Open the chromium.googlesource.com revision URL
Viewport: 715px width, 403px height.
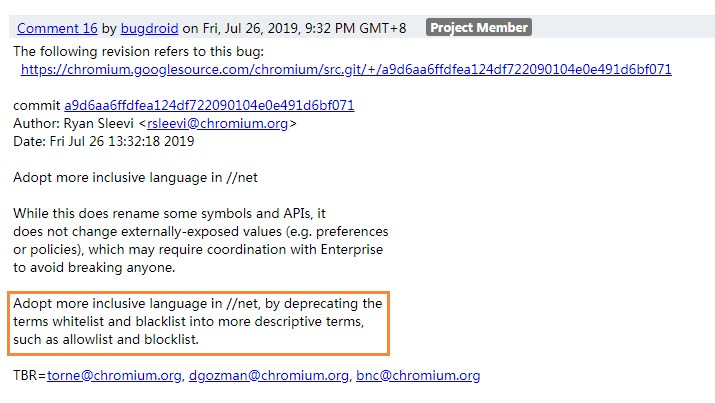click(346, 69)
